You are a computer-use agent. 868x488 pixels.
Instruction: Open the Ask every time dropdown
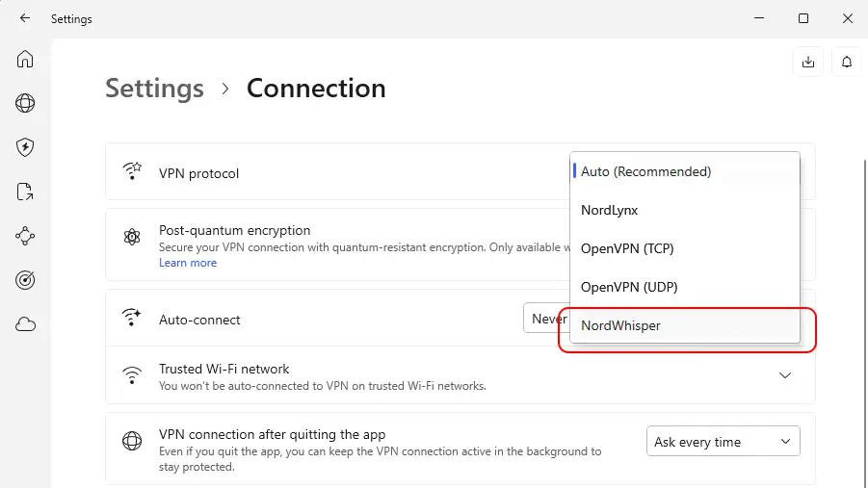pos(723,442)
